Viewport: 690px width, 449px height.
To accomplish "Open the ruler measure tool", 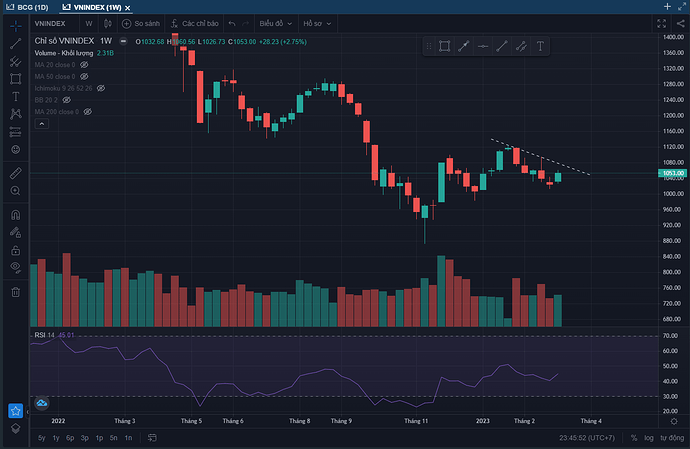I will pos(15,173).
